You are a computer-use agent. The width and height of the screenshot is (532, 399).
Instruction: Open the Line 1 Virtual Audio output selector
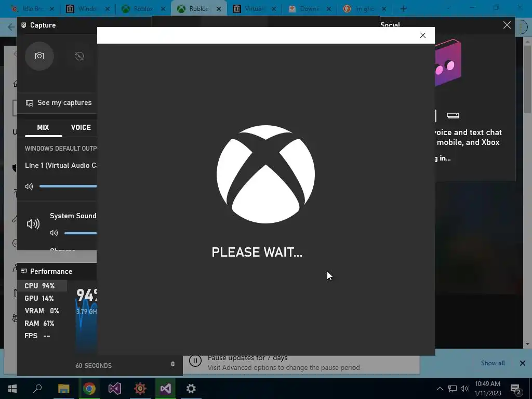61,166
